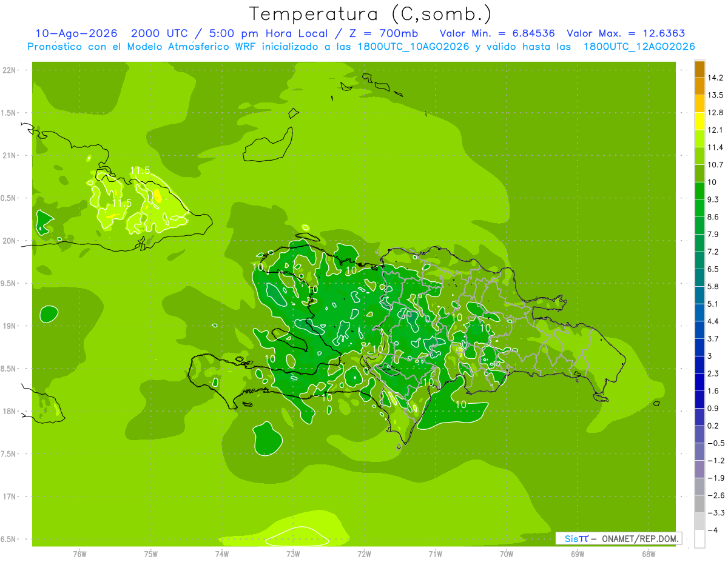This screenshot has height=562, width=728.
Task: Click the title "Temperatura (C,somb.)"
Action: (371, 14)
